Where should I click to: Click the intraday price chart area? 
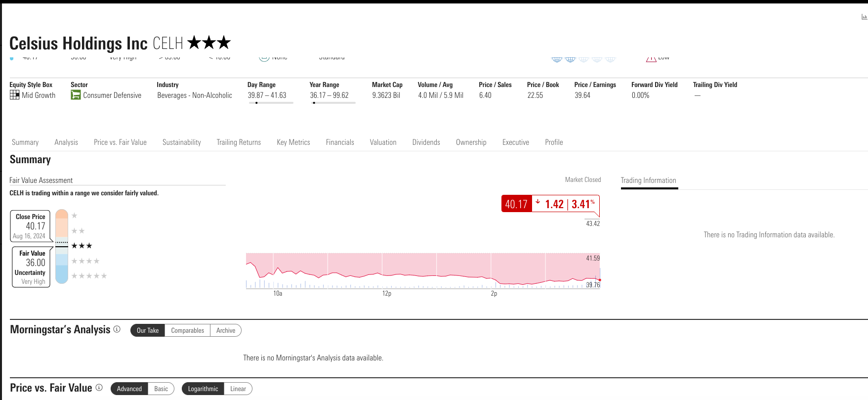coord(423,270)
